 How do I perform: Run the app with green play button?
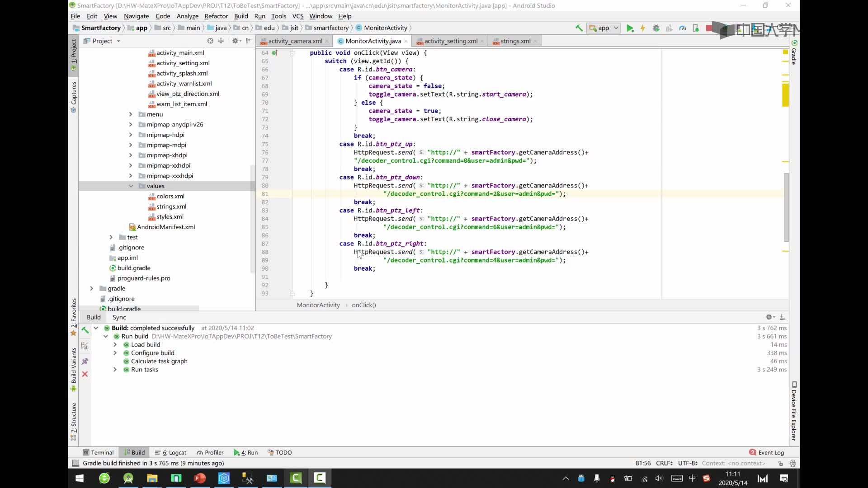coord(630,28)
